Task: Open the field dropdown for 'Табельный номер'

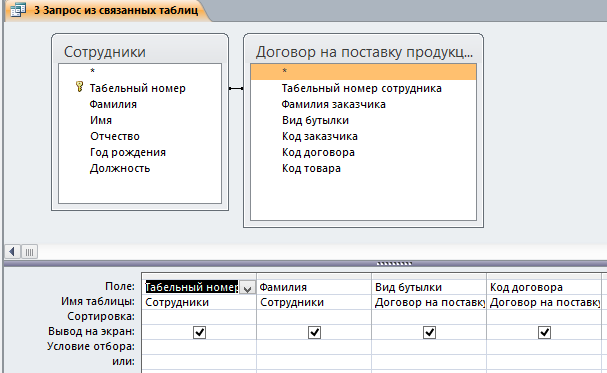Action: (247, 288)
